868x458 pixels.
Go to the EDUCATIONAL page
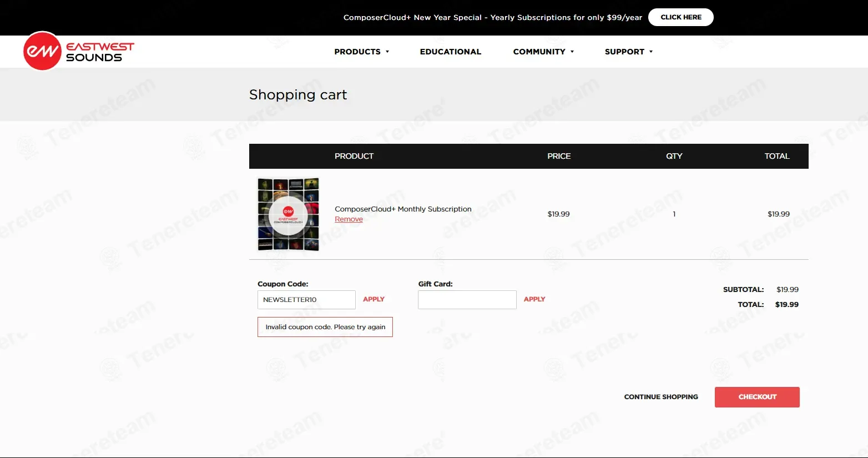click(450, 52)
